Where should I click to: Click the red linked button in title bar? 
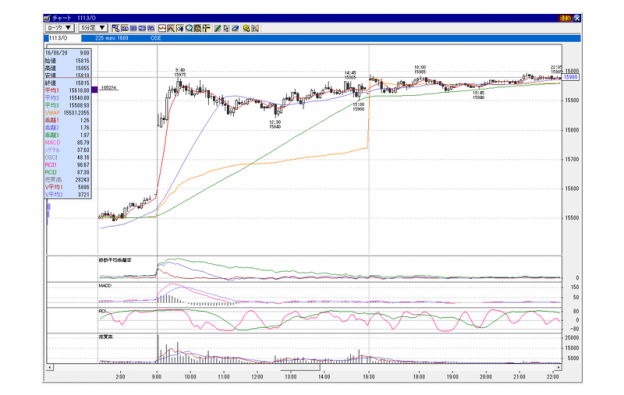[x=565, y=18]
